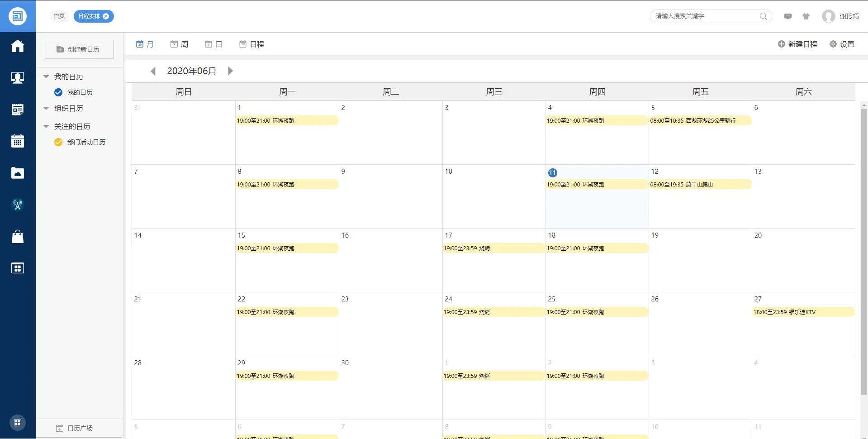
Task: Go to next month arrow
Action: point(230,71)
